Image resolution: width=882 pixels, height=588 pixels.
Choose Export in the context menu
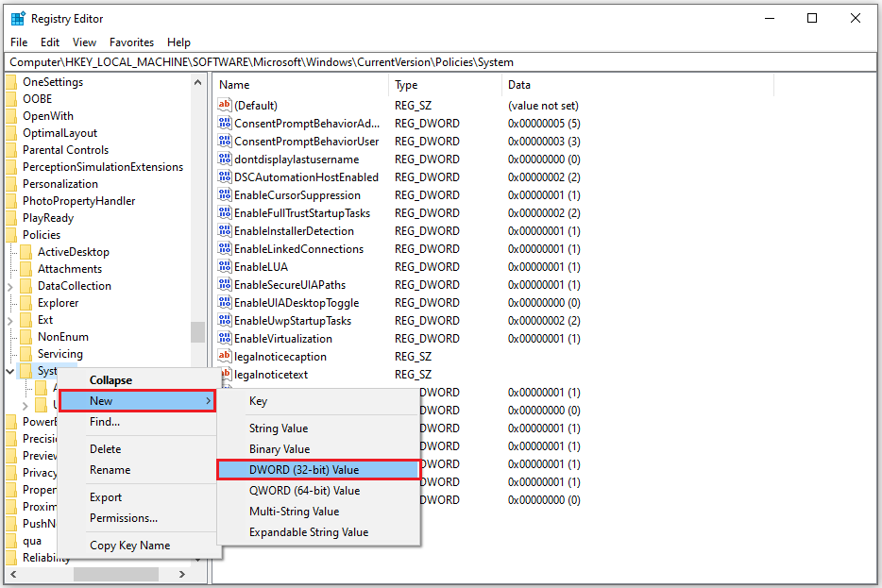pyautogui.click(x=138, y=497)
